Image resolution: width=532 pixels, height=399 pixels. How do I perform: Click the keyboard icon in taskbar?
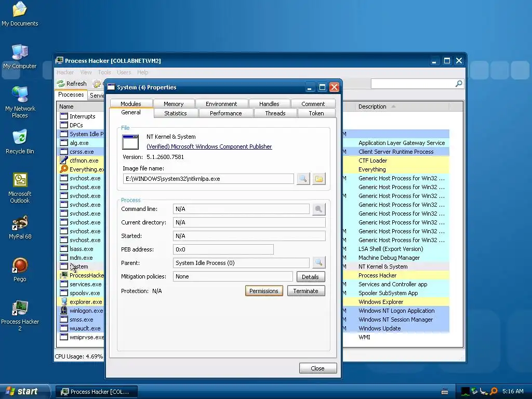[445, 392]
